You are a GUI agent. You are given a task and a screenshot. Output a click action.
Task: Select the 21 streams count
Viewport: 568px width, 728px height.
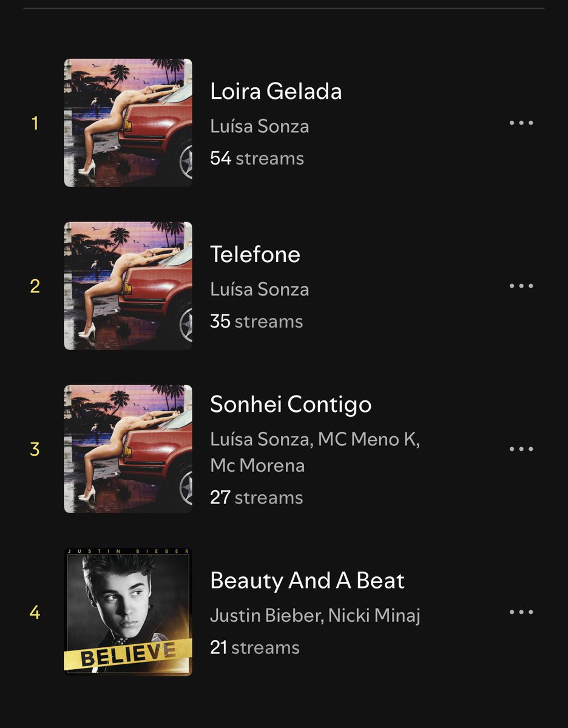255,647
